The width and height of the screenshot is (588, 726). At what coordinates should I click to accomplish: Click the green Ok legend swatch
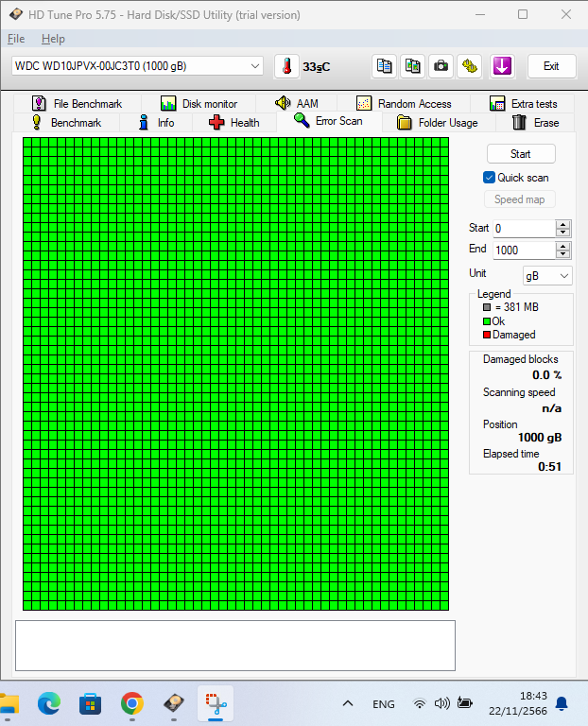click(487, 321)
